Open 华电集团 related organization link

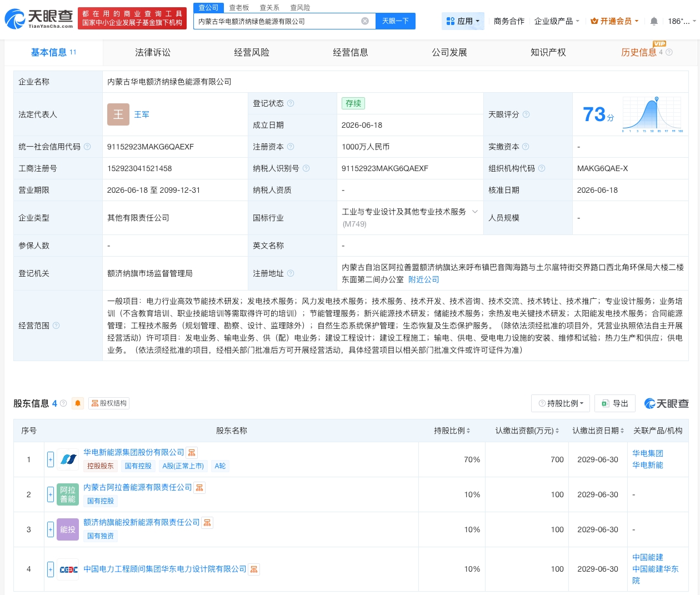[x=648, y=453]
